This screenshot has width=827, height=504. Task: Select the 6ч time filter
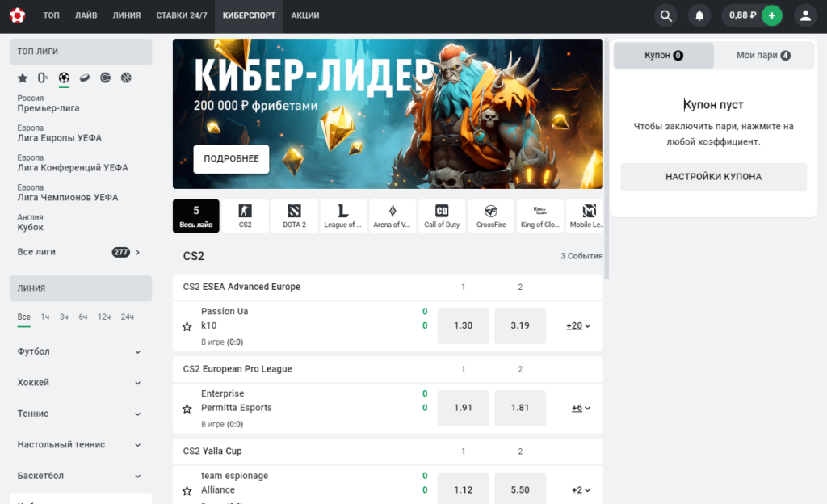click(83, 317)
